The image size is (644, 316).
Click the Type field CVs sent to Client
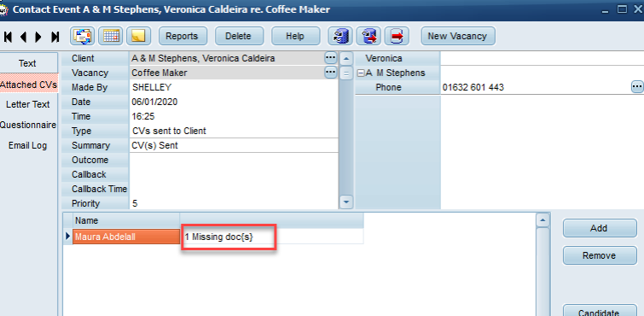coord(234,131)
